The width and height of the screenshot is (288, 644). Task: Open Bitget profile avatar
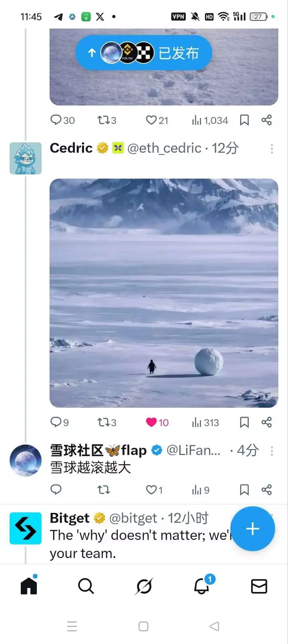click(25, 528)
